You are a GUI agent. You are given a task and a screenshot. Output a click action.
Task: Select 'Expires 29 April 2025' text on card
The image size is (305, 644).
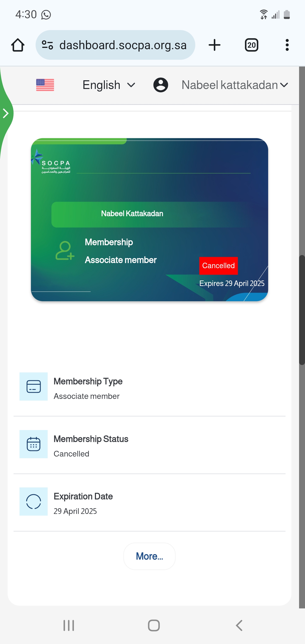pos(232,283)
